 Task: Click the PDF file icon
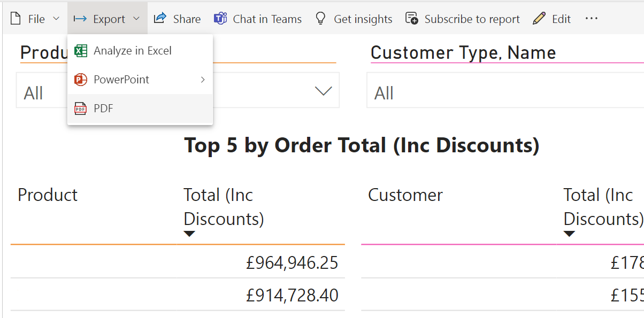(x=80, y=108)
